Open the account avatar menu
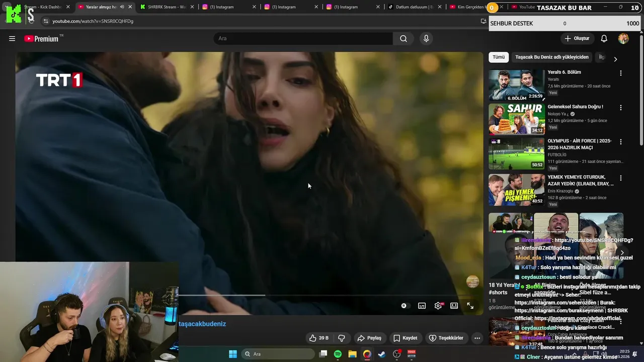The image size is (644, 362). 623,39
